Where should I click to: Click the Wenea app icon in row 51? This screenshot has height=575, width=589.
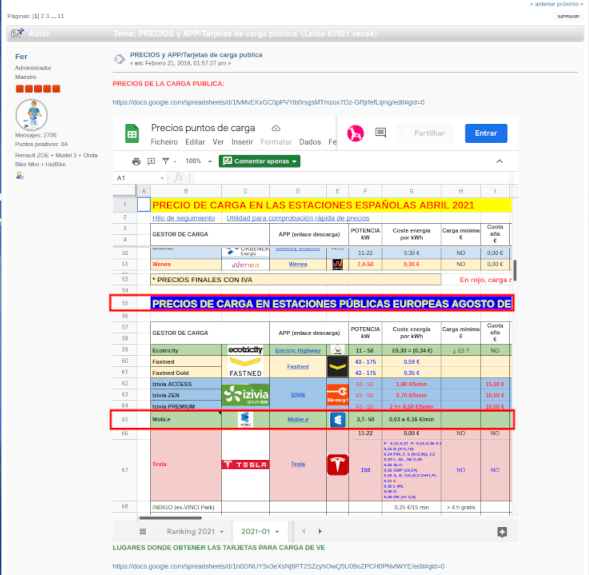(338, 264)
